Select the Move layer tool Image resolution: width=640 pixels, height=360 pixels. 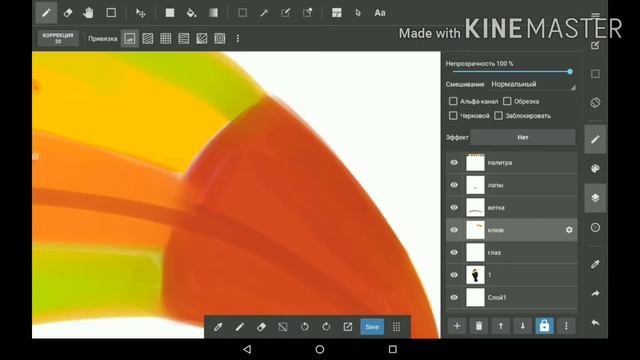(x=141, y=13)
